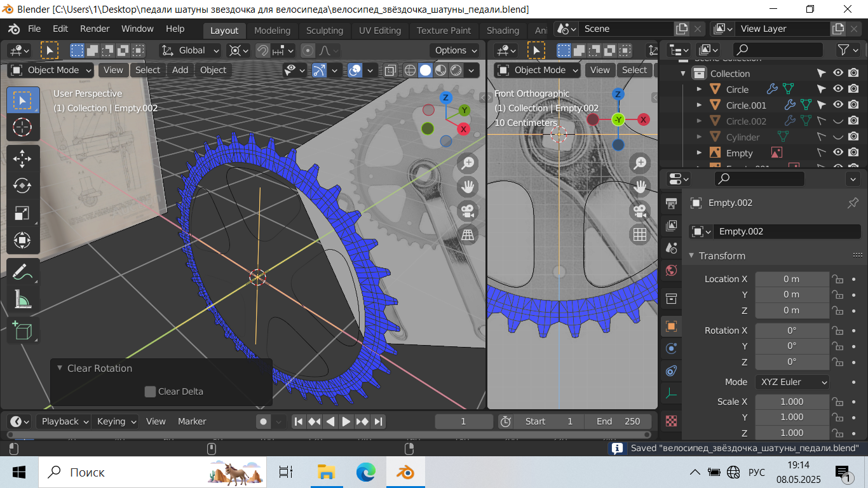The width and height of the screenshot is (868, 488).
Task: Select the Cursor tool in left toolbar
Action: [23, 128]
